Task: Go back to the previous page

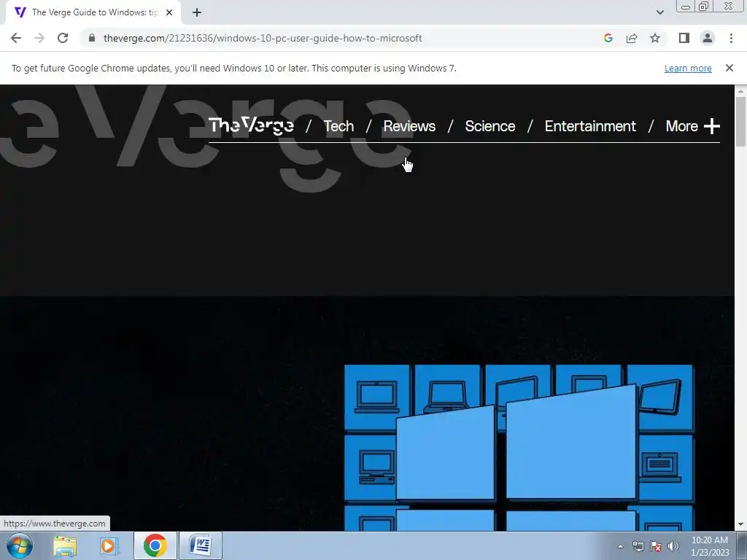Action: (16, 38)
